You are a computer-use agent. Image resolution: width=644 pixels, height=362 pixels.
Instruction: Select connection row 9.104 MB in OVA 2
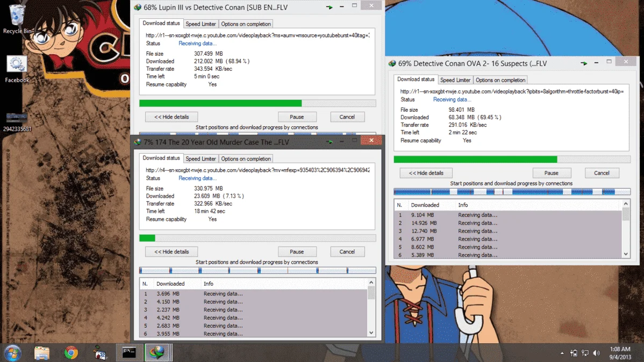[508, 215]
